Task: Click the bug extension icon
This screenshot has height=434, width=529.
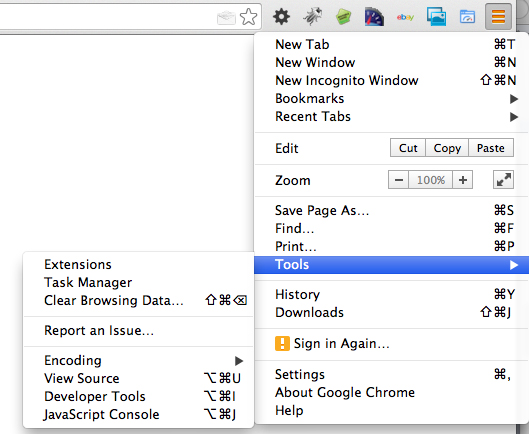Action: tap(312, 16)
